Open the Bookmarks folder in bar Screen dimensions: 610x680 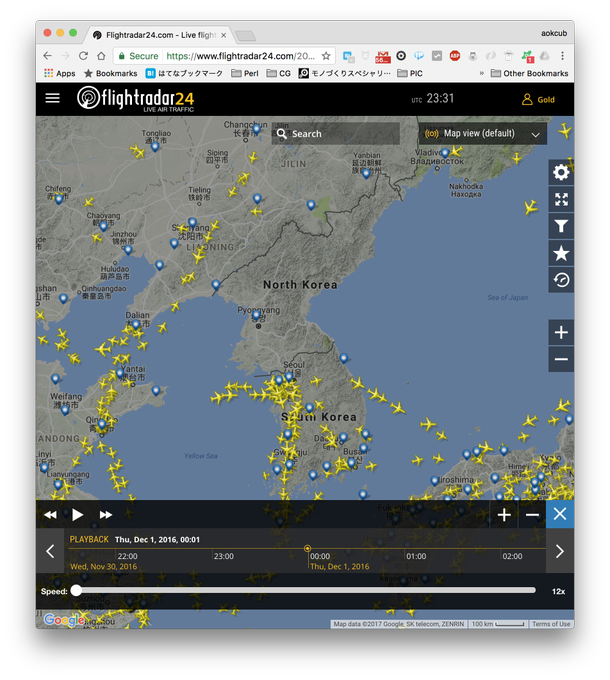pyautogui.click(x=111, y=73)
